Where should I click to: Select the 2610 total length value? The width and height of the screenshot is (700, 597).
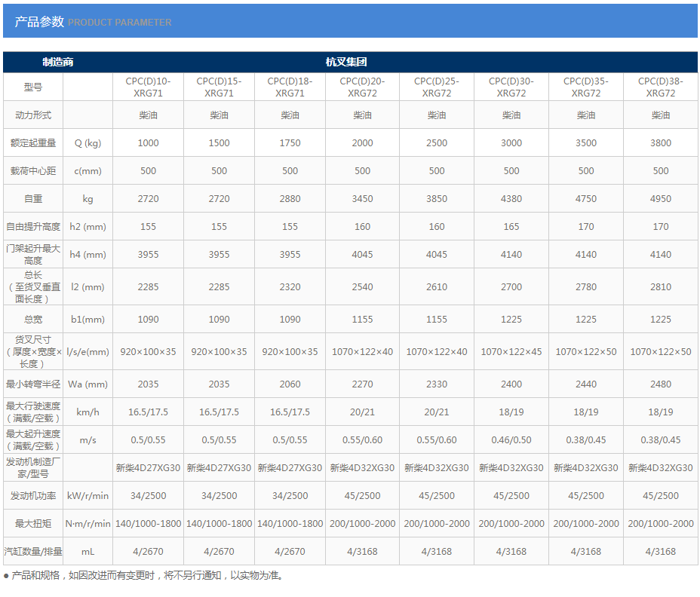(437, 287)
